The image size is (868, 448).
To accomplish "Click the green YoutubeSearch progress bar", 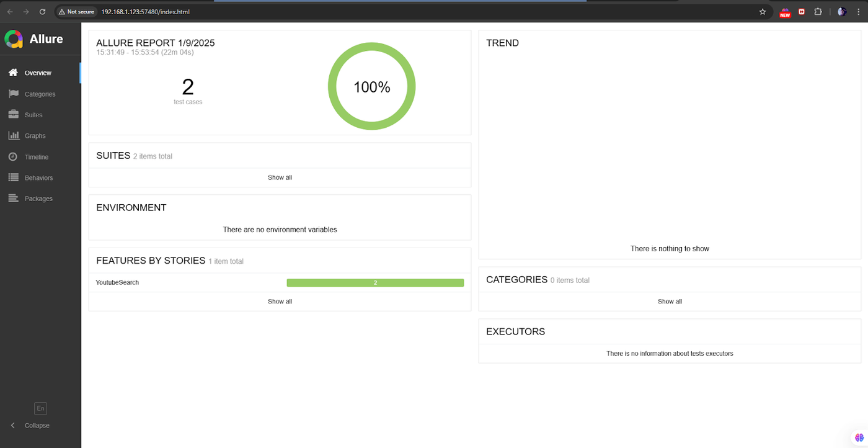I will coord(375,283).
